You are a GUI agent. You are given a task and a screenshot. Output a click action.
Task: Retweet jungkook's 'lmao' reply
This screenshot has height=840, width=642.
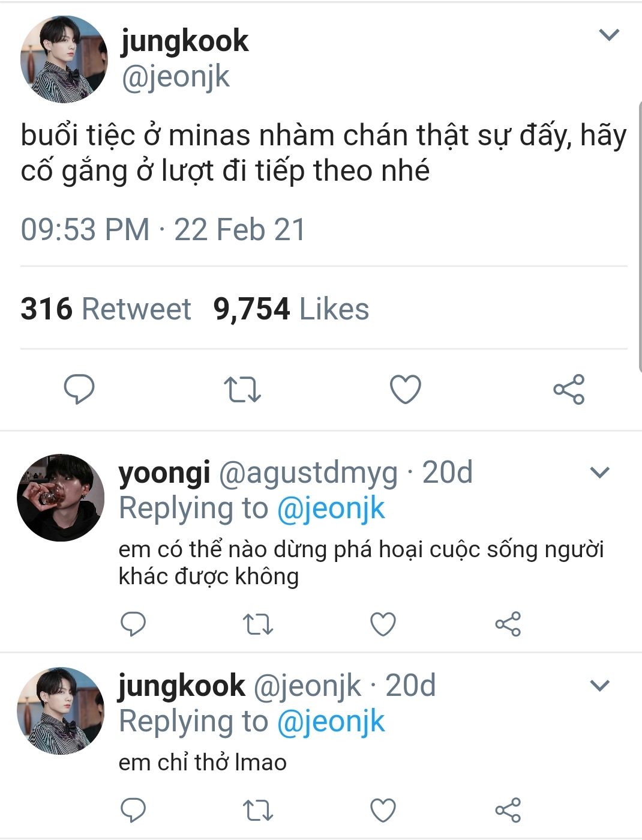[258, 811]
